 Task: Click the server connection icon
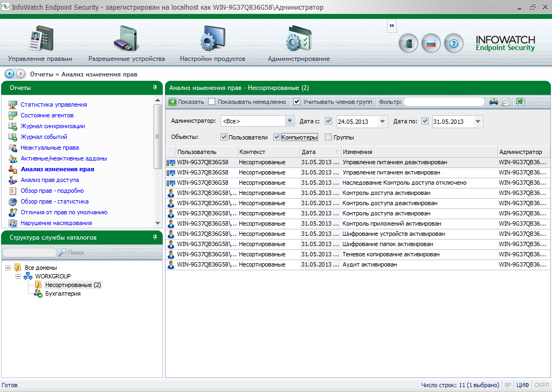408,44
